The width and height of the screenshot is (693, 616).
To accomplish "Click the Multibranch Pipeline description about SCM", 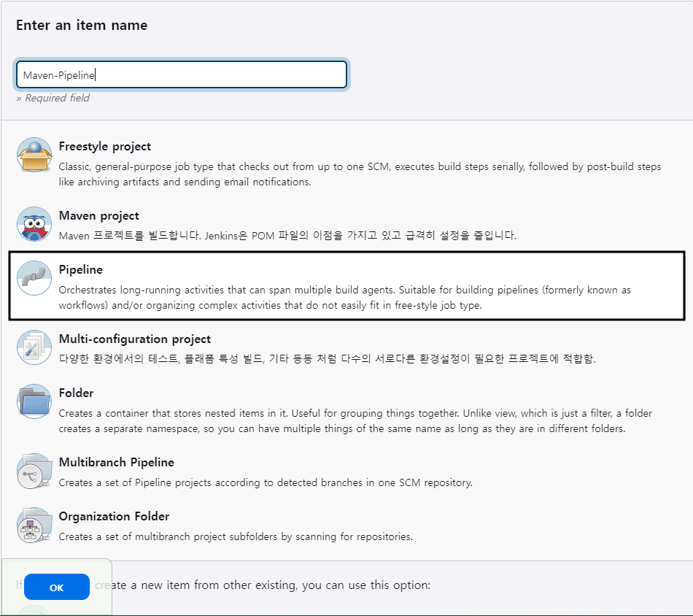I will tap(266, 482).
